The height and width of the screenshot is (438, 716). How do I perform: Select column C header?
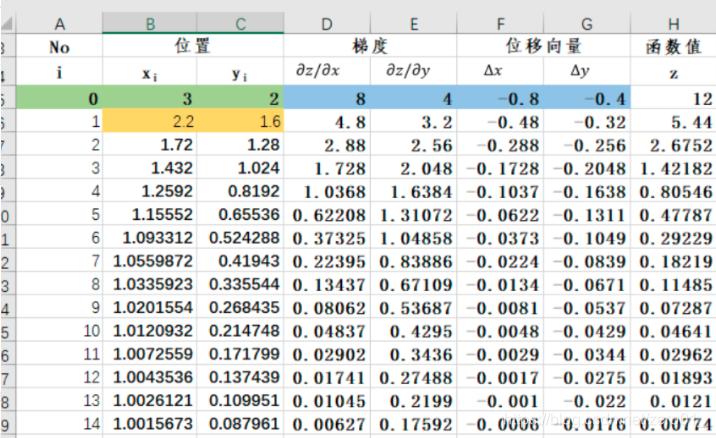[x=240, y=24]
